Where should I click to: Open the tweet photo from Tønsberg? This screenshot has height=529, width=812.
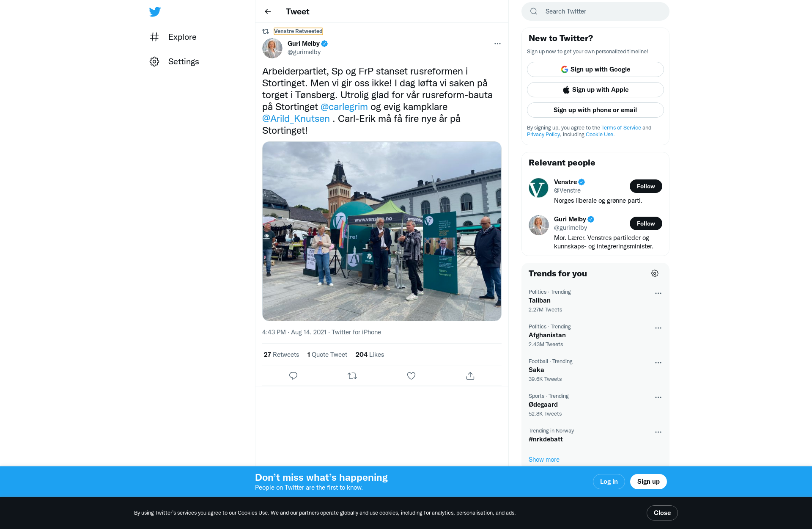381,231
